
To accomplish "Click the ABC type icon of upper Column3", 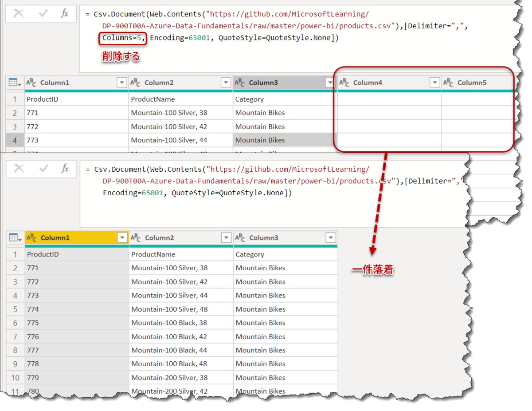I will coord(239,83).
